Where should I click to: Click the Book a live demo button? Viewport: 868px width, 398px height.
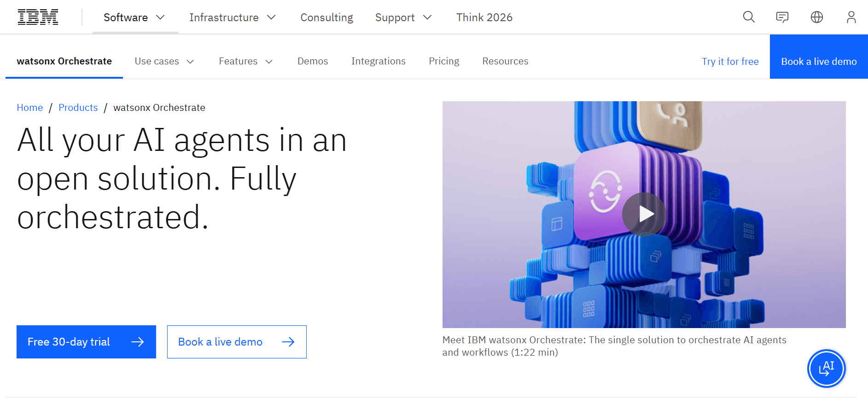818,61
